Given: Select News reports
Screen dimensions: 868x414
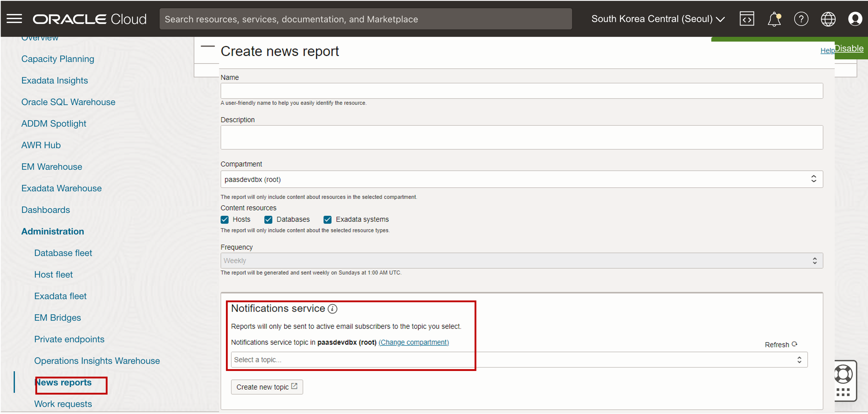Looking at the screenshot, I should 63,383.
